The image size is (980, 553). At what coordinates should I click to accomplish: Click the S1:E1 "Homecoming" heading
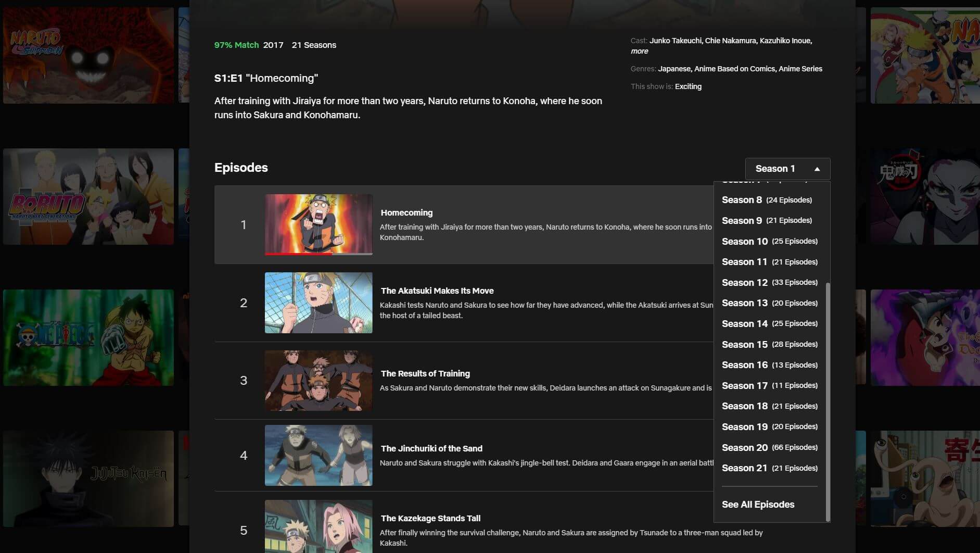266,78
